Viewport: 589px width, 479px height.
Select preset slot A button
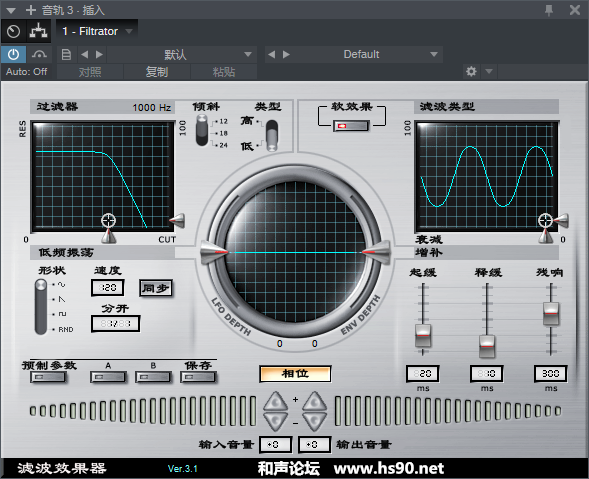click(x=108, y=377)
